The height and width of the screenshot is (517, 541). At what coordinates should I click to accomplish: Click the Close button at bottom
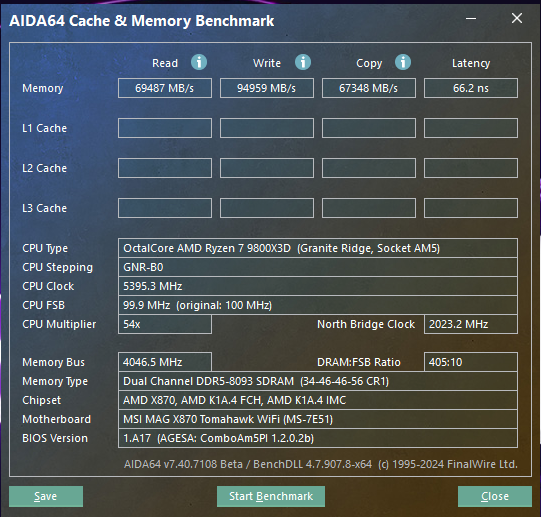tap(495, 496)
